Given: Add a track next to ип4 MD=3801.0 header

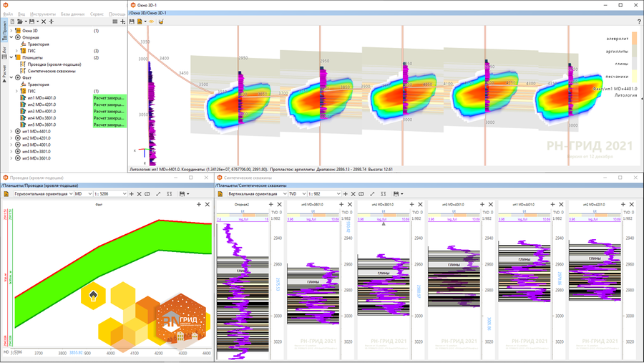Looking at the screenshot, I should pyautogui.click(x=411, y=205).
